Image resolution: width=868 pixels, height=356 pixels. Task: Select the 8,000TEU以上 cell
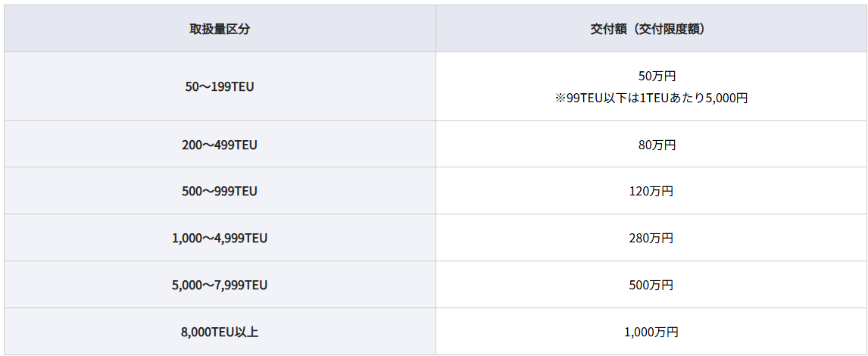tap(220, 333)
